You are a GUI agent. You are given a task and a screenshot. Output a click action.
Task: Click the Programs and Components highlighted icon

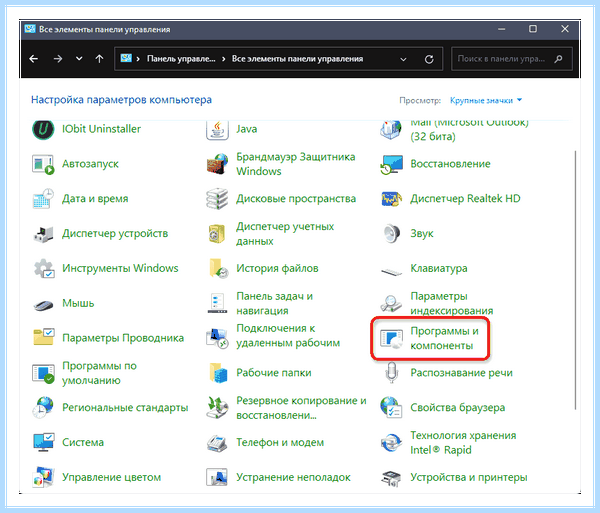point(391,339)
